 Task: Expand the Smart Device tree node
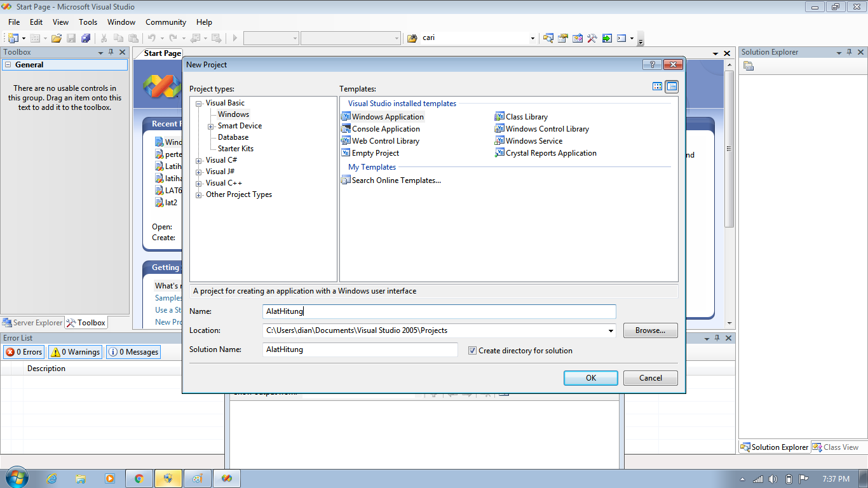pos(211,126)
